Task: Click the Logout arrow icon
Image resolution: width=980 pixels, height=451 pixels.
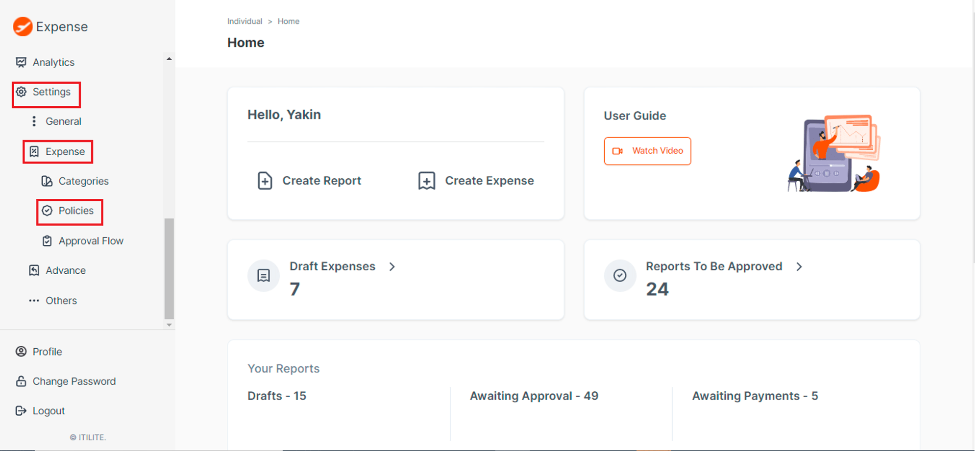Action: pos(21,411)
